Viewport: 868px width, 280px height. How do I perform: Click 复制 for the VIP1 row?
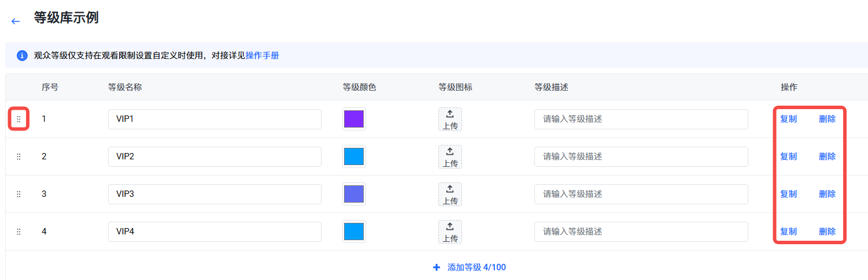tap(788, 119)
